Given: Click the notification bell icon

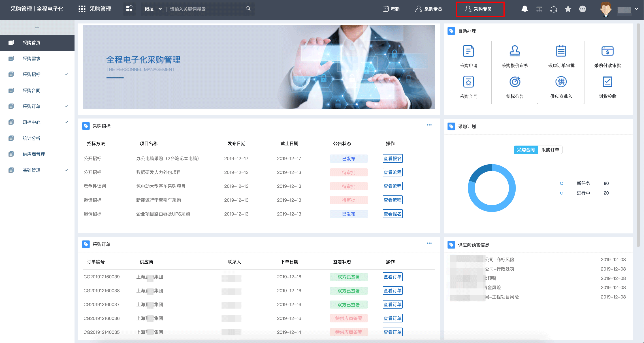Looking at the screenshot, I should [x=525, y=9].
